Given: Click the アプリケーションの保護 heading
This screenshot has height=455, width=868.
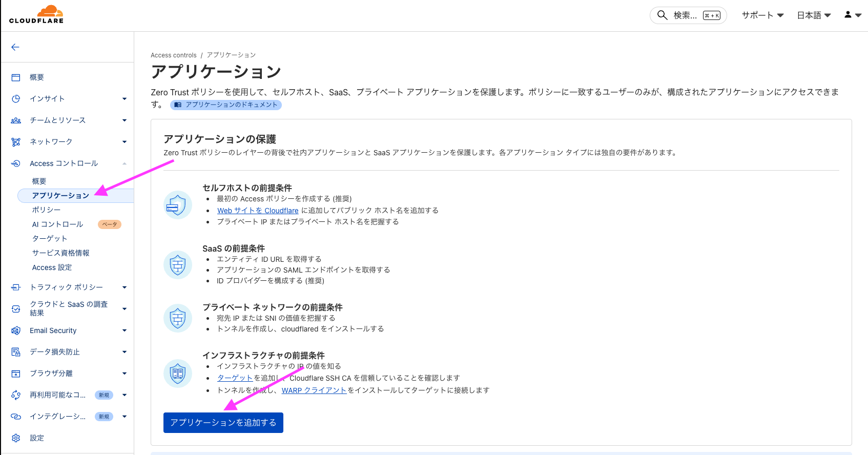Looking at the screenshot, I should [220, 139].
